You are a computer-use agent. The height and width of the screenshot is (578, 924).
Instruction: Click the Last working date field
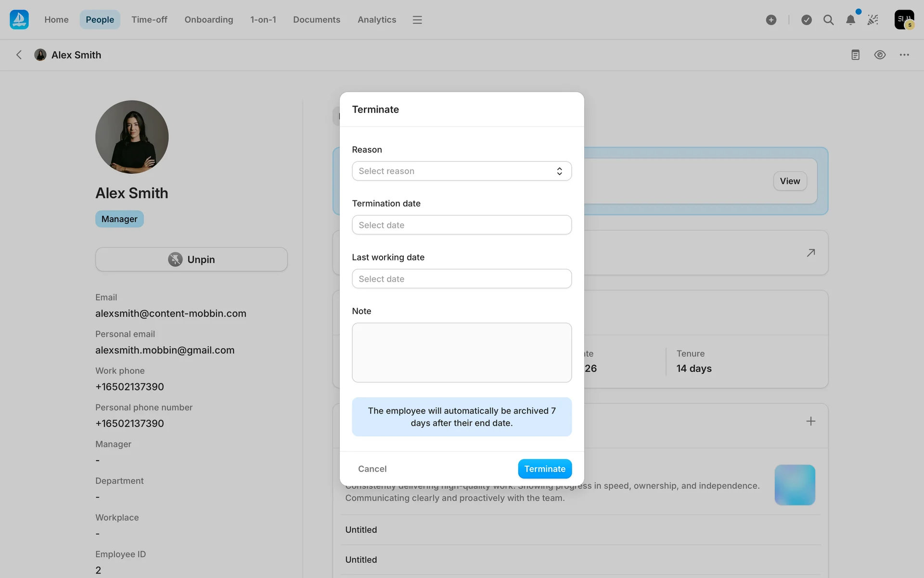pos(462,279)
